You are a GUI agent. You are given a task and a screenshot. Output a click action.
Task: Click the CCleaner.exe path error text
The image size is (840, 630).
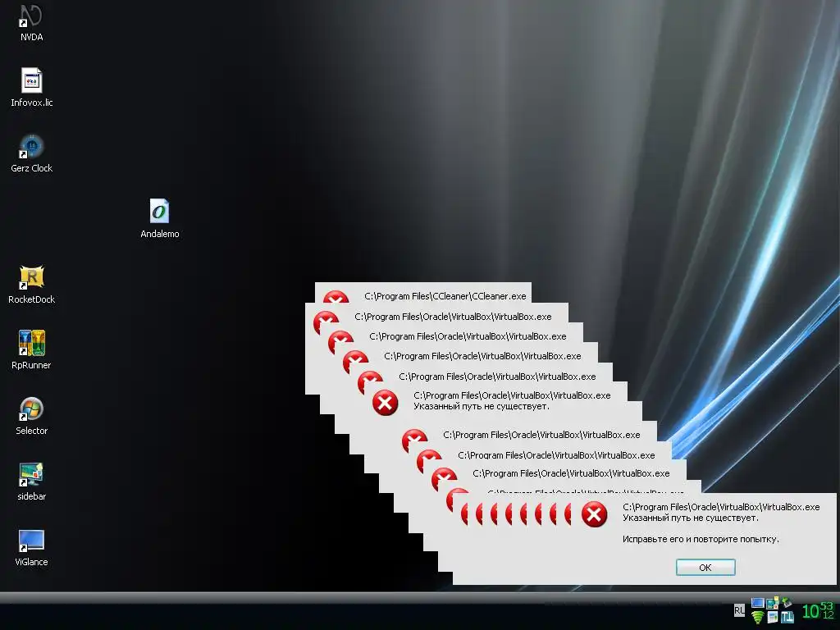(x=445, y=296)
